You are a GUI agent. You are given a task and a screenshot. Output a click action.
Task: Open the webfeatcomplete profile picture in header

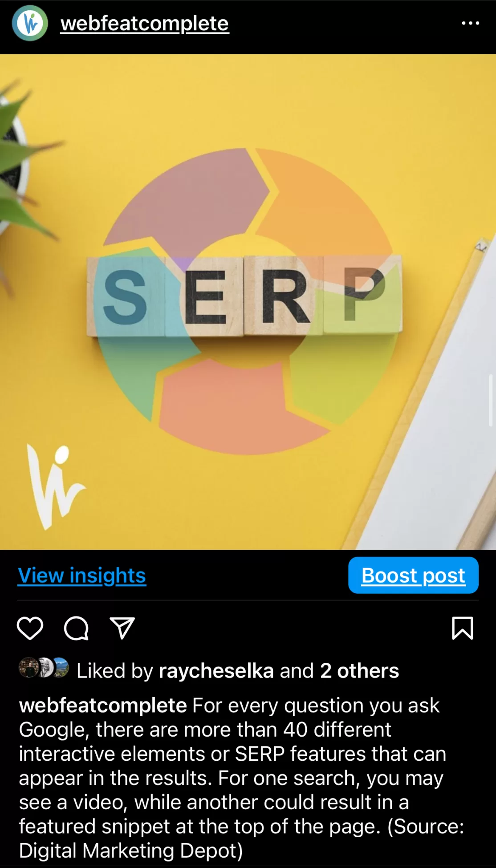coord(30,23)
